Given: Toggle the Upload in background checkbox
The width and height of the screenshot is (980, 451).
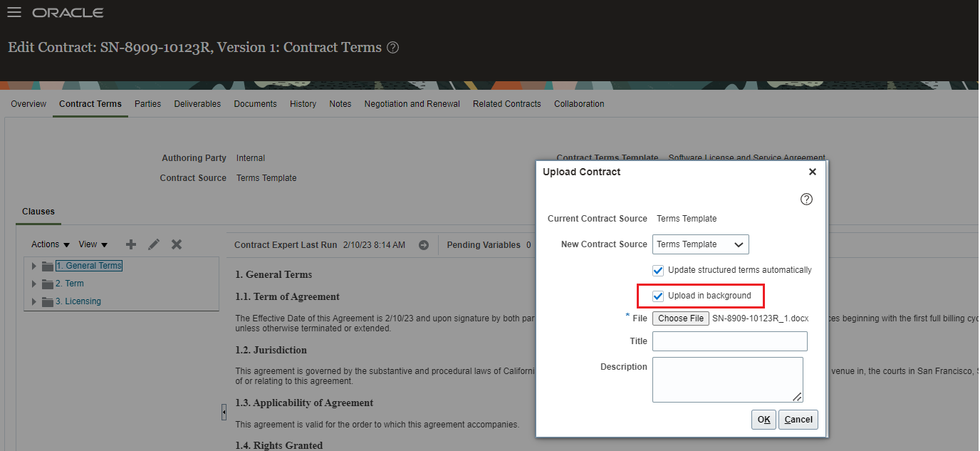Looking at the screenshot, I should coord(658,296).
